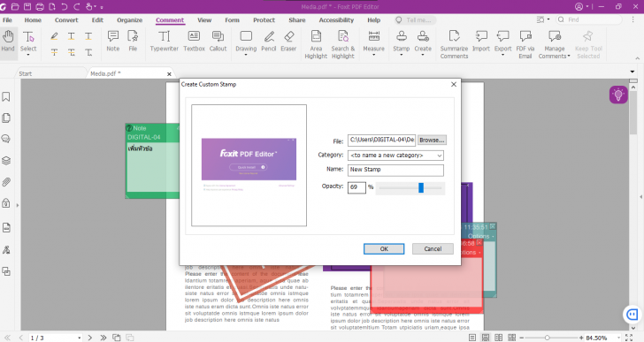
Task: Switch to the Accessibility ribbon tab
Action: pos(336,20)
